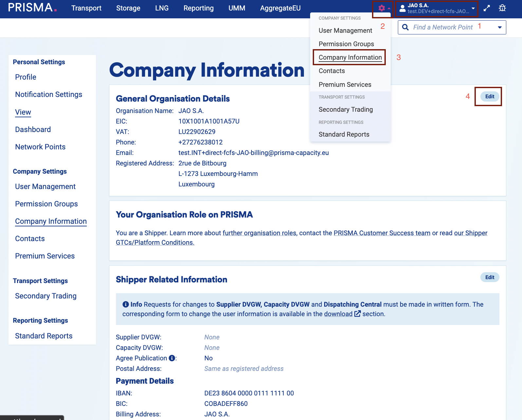Toggle fullscreen with the expand arrows icon
The image size is (522, 420).
[487, 8]
